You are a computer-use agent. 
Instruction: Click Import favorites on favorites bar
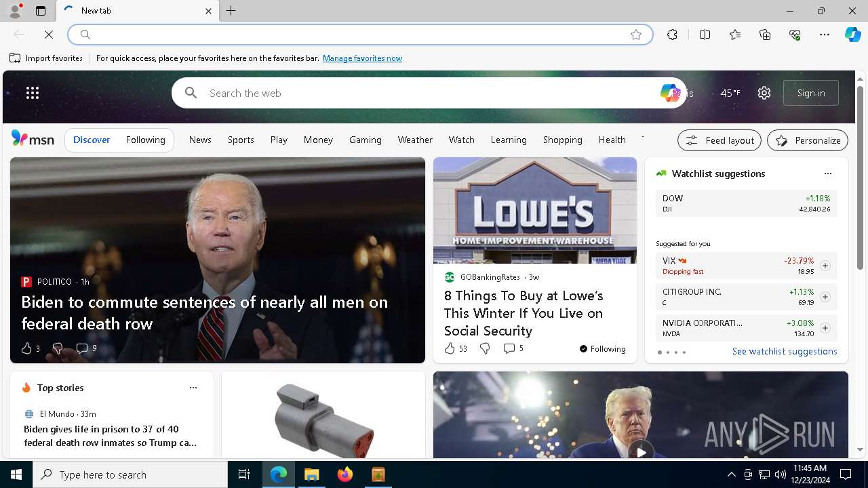47,58
